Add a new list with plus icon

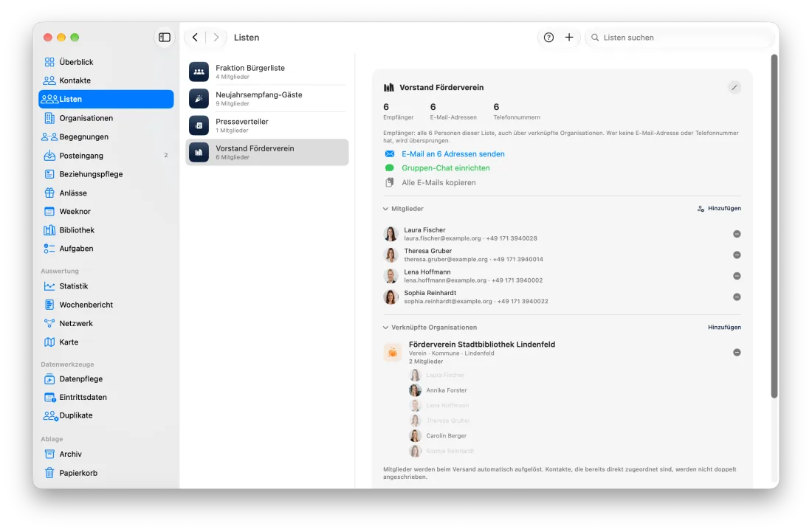coord(568,37)
